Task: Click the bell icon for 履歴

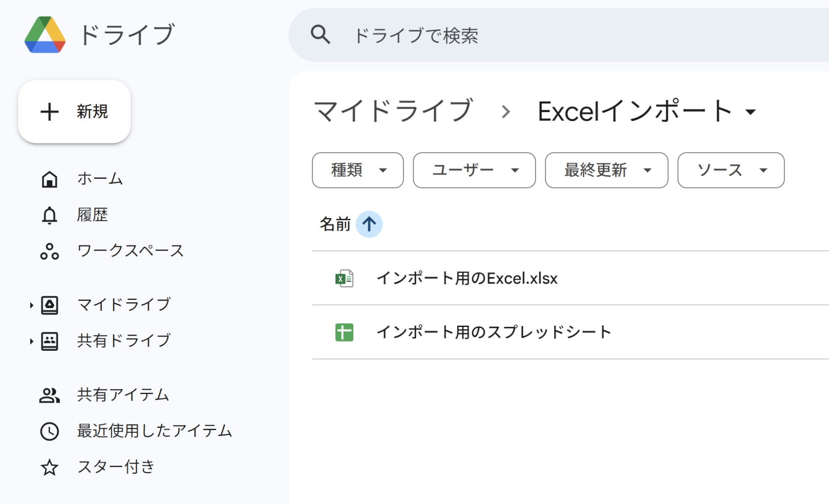Action: (49, 215)
